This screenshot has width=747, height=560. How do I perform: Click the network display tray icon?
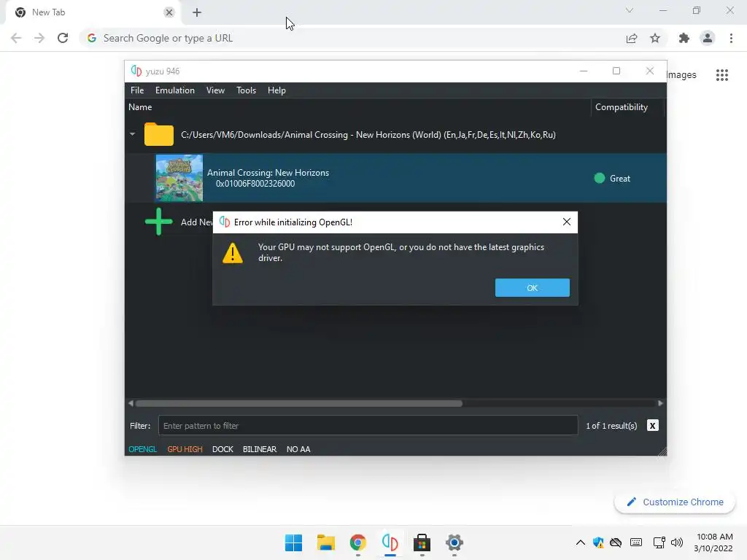click(659, 542)
